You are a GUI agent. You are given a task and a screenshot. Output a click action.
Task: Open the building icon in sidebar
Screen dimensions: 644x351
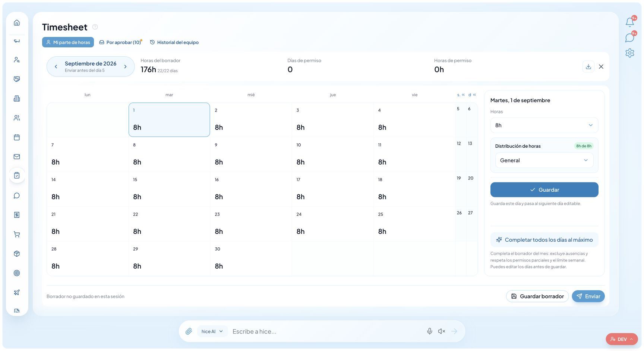point(17,98)
